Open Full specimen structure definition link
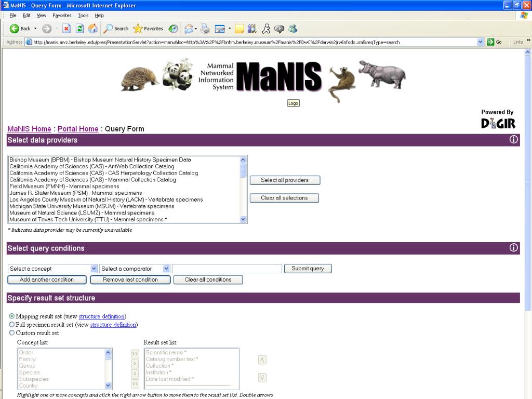532x399 pixels. tap(113, 325)
